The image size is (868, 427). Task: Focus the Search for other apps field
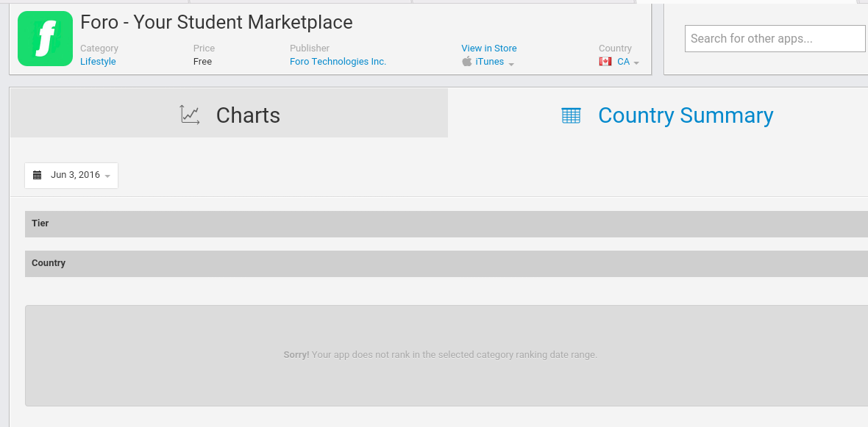coord(775,39)
